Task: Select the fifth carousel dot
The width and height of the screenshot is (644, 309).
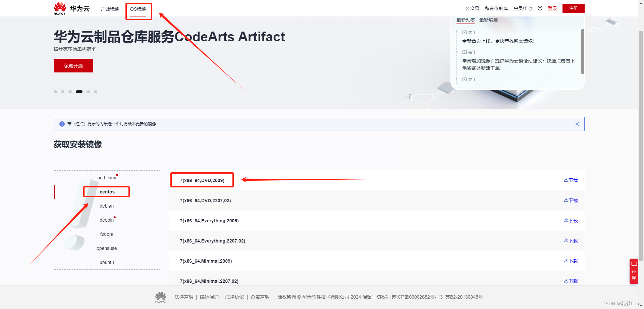Action: (88, 92)
